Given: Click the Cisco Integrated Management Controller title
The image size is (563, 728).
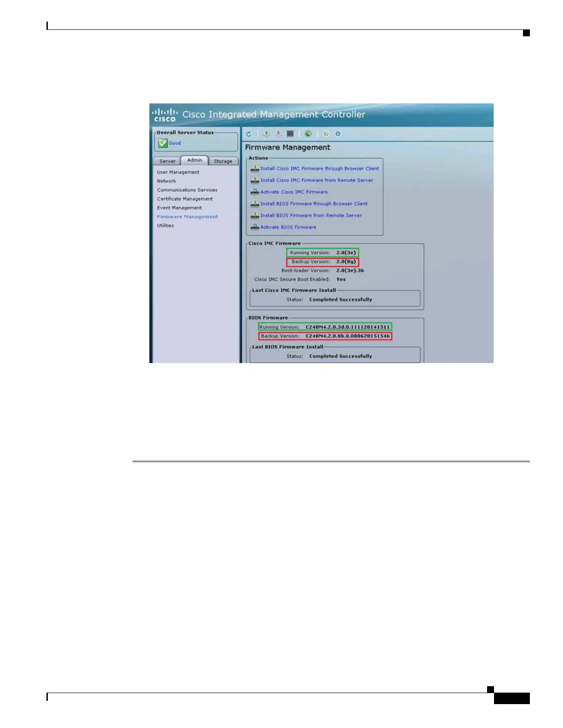Looking at the screenshot, I should pos(274,114).
